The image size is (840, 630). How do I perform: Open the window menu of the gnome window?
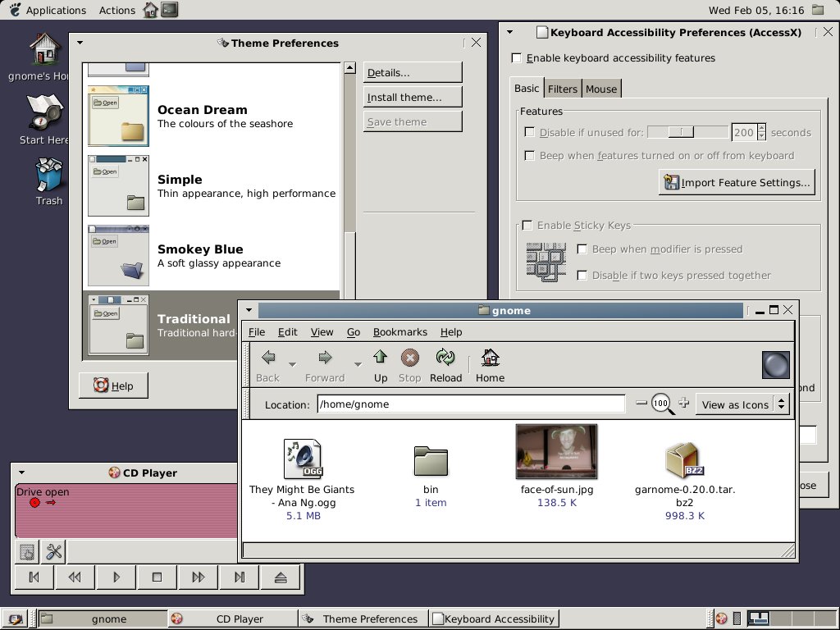(x=249, y=309)
